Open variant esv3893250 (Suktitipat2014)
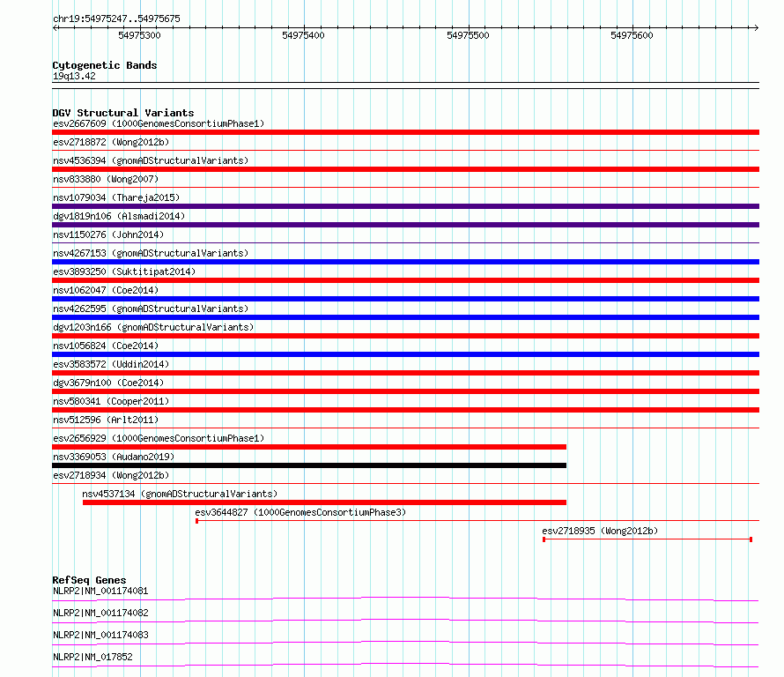 (x=124, y=272)
